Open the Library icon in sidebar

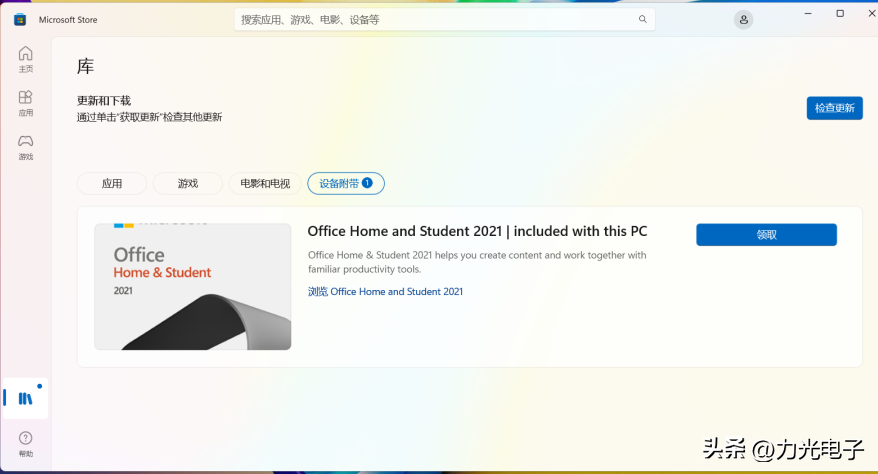click(26, 398)
